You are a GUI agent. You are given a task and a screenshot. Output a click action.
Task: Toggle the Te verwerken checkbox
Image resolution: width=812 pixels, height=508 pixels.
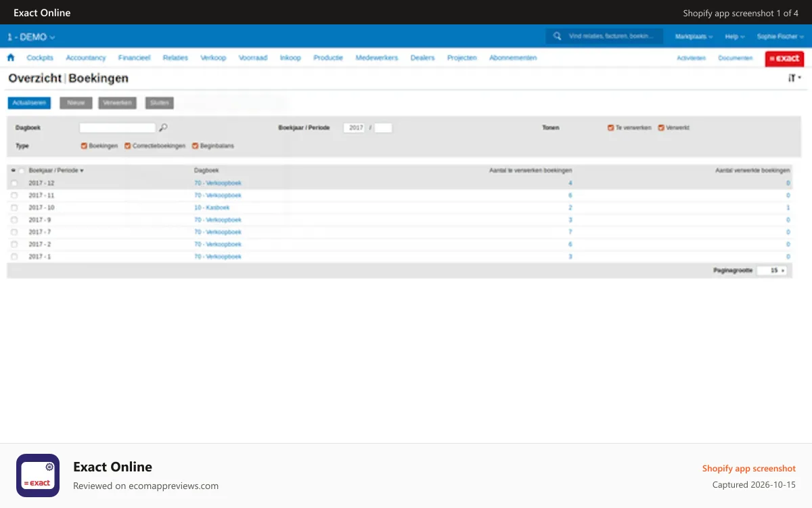pyautogui.click(x=610, y=127)
